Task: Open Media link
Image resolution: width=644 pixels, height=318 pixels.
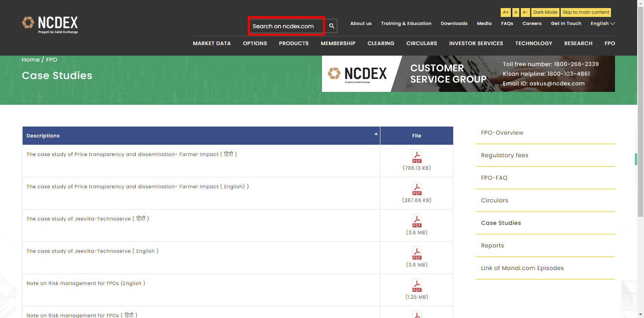Action: [x=484, y=23]
